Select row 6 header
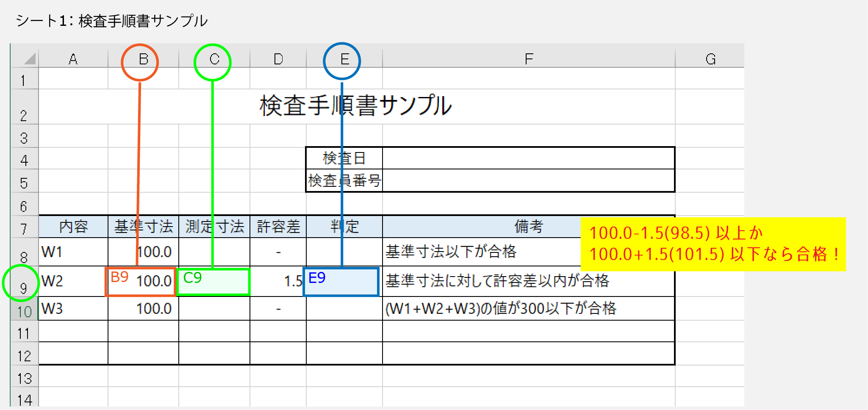This screenshot has width=868, height=410. [24, 204]
